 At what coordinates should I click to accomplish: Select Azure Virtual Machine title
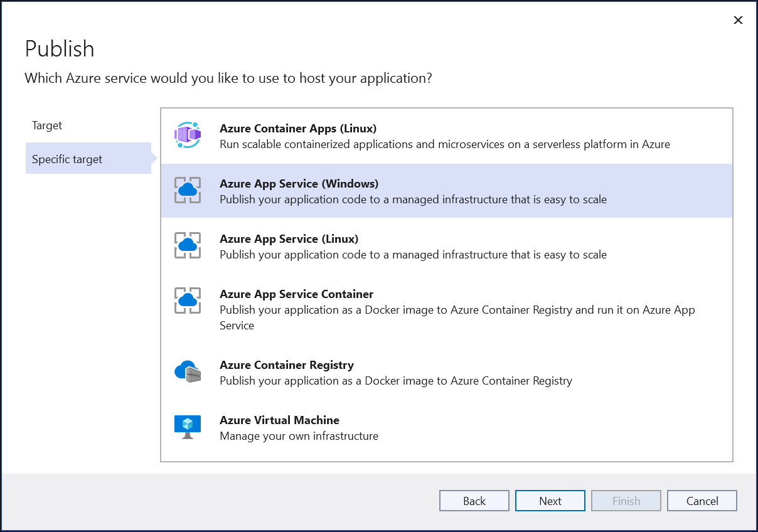point(279,420)
